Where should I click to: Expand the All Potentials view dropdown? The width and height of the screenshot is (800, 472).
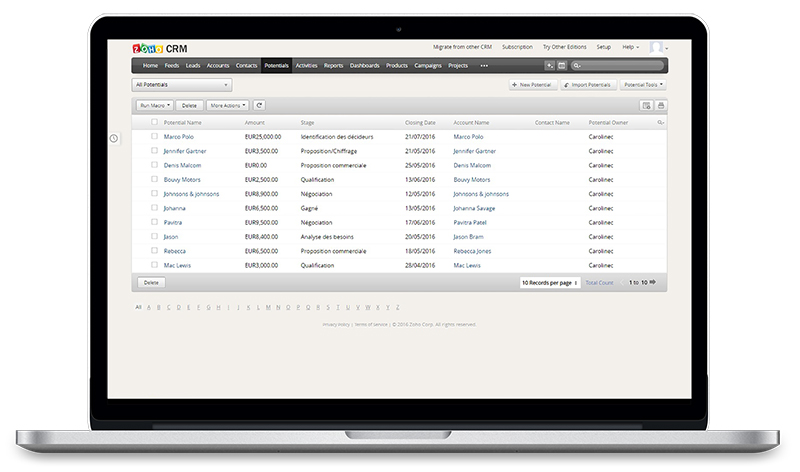(x=182, y=85)
